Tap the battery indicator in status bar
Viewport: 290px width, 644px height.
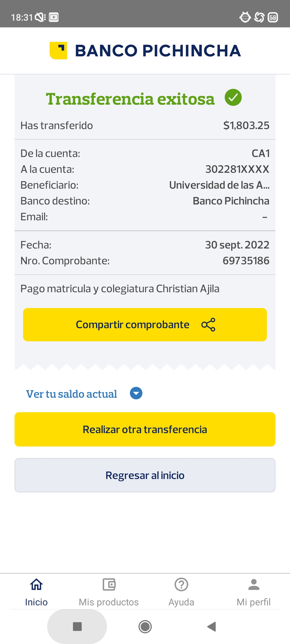pos(273,17)
